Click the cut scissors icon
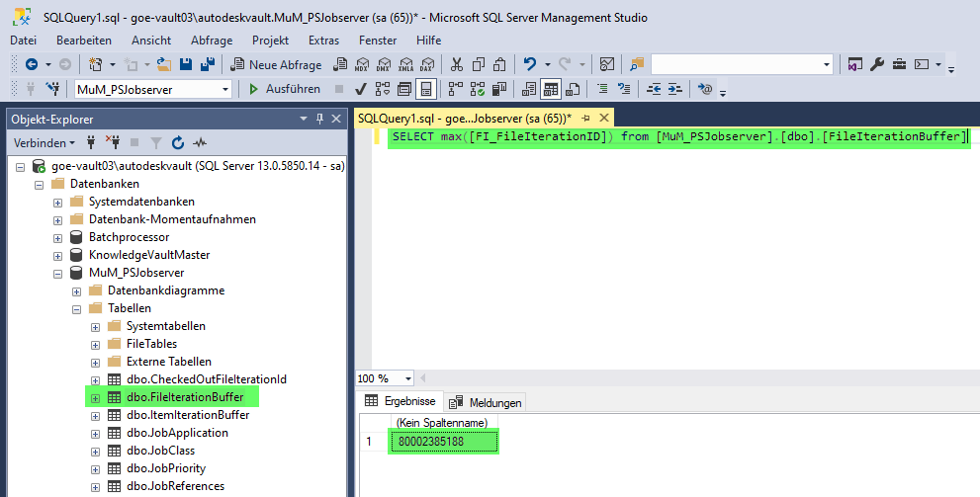This screenshot has height=497, width=980. pyautogui.click(x=457, y=64)
